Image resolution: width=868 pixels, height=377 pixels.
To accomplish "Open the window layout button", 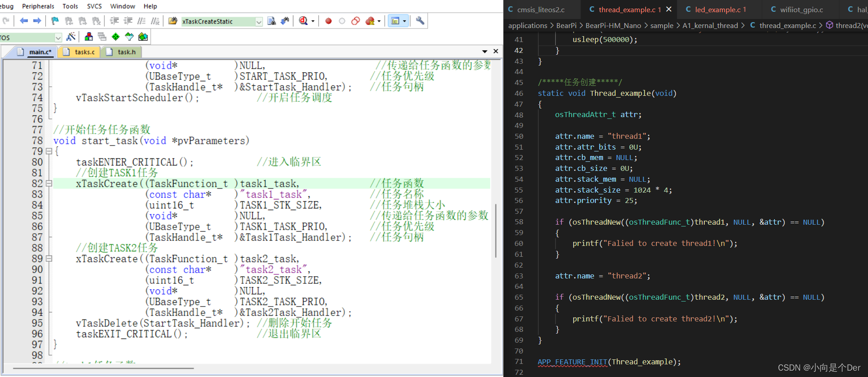I will [395, 21].
